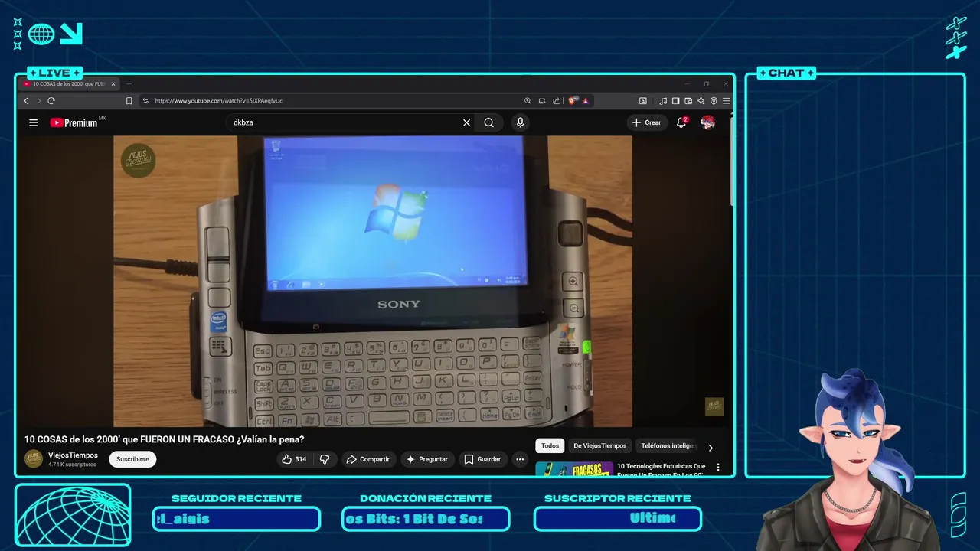Share this page from address bar

click(x=556, y=101)
